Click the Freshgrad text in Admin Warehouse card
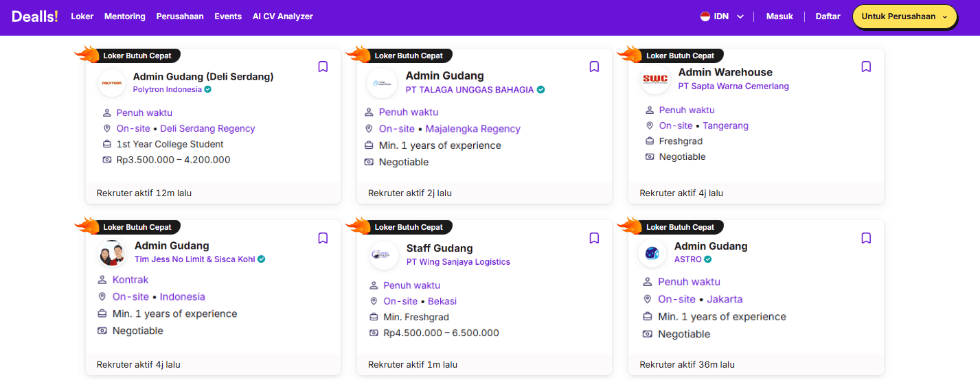The width and height of the screenshot is (980, 380). click(x=681, y=141)
